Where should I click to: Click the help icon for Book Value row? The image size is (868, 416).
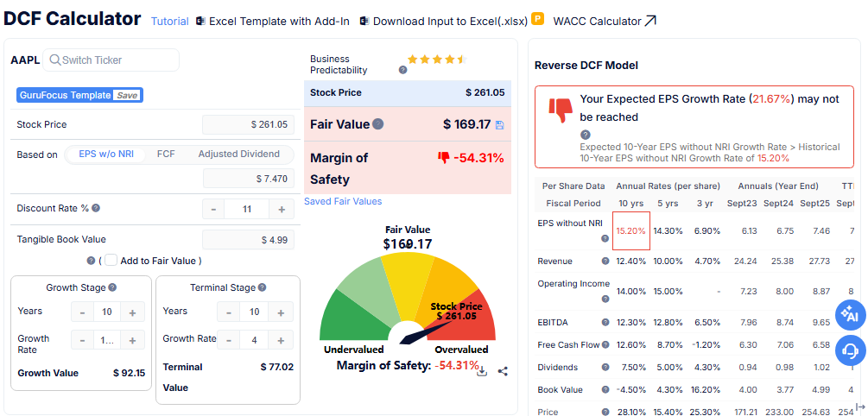[605, 390]
